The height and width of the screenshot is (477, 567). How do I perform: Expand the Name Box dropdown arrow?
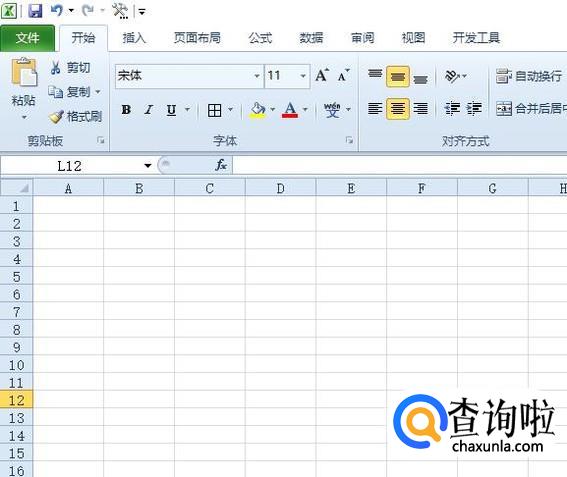point(148,166)
